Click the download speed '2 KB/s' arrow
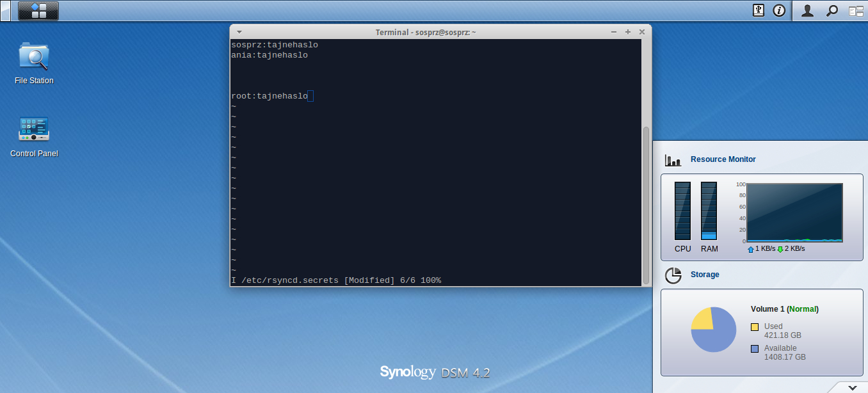 780,249
